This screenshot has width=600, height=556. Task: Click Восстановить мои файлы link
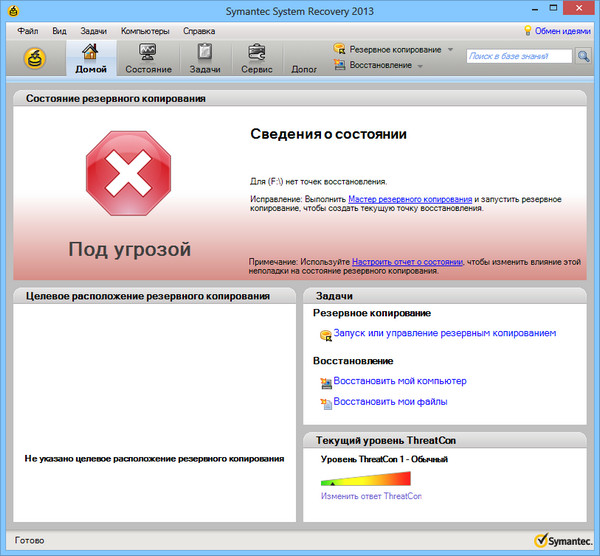point(390,401)
